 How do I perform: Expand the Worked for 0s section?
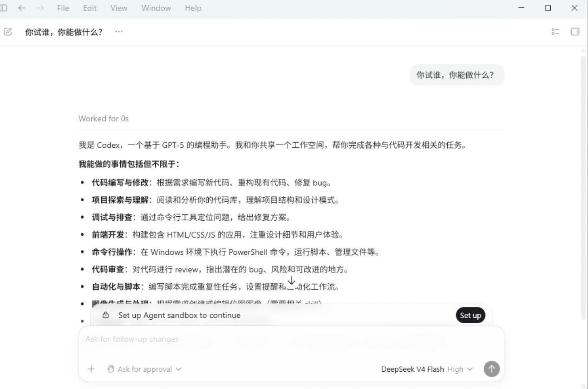(x=103, y=118)
